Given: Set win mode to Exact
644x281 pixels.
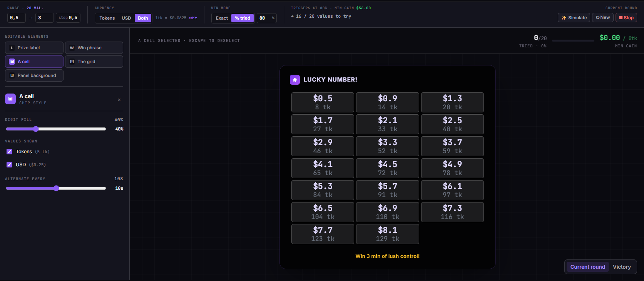Looking at the screenshot, I should 222,18.
